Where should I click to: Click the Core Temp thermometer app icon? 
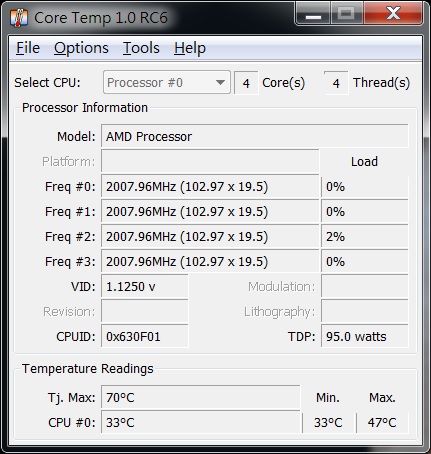point(19,18)
